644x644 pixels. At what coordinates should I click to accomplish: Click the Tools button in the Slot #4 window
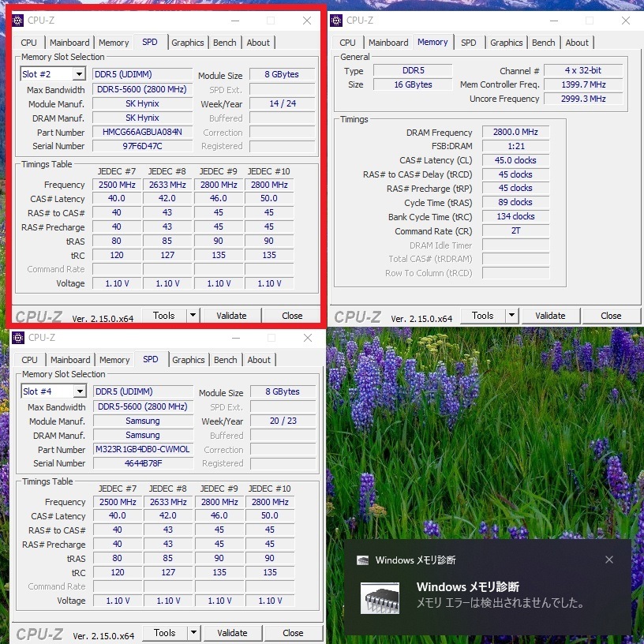(165, 633)
